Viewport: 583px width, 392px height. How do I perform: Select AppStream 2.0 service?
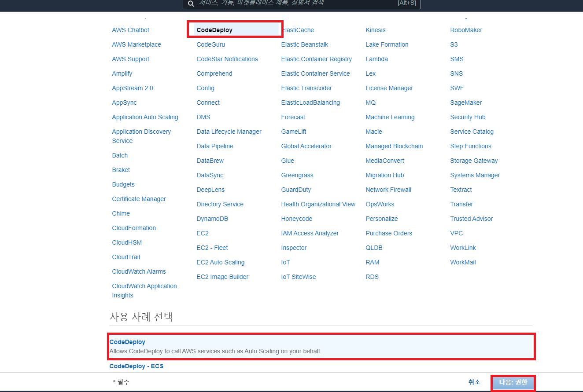[x=133, y=88]
